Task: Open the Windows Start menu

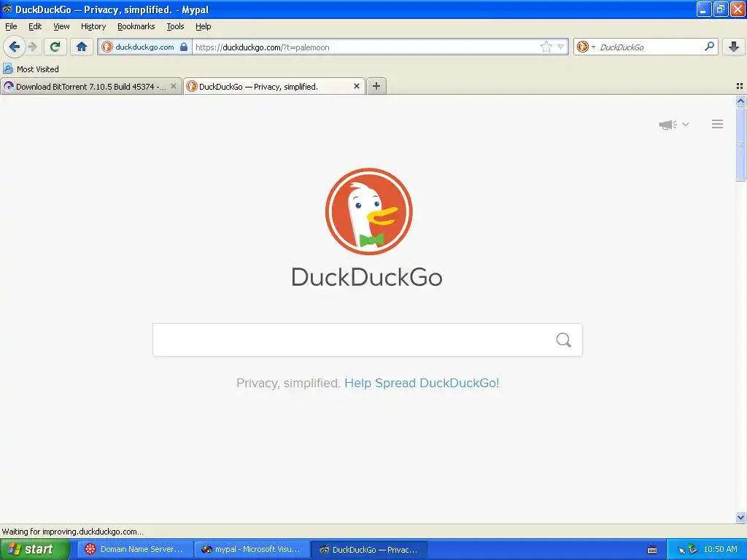Action: pos(35,549)
